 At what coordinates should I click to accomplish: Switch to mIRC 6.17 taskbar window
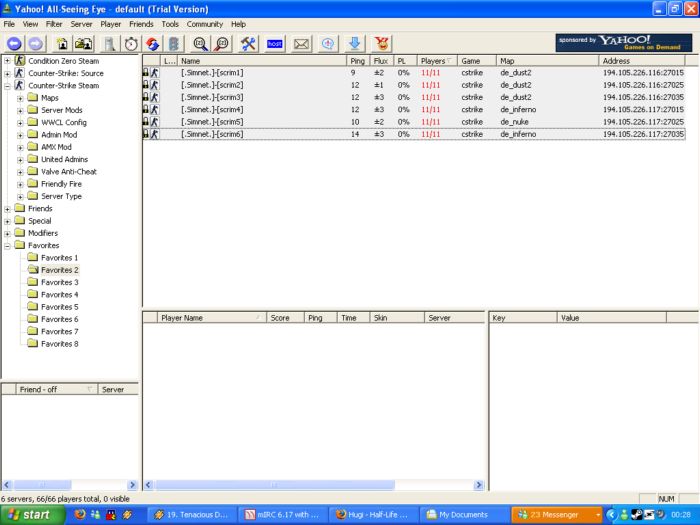tap(283, 515)
